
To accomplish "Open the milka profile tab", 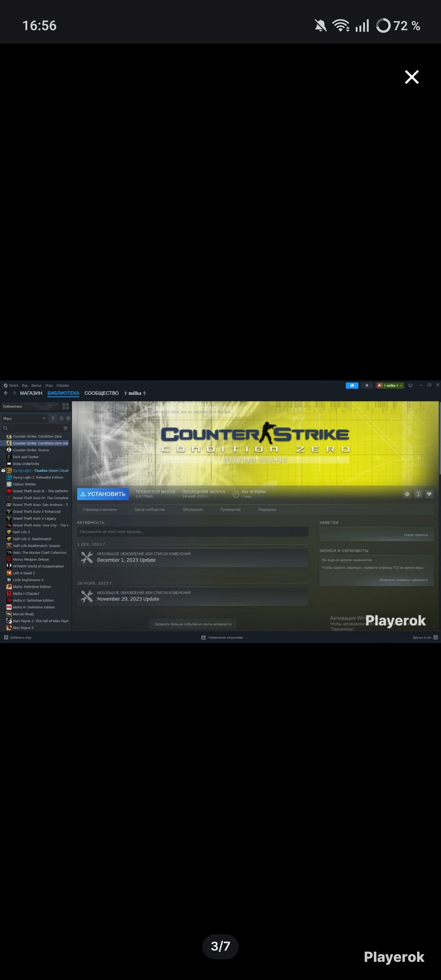I will (x=135, y=393).
